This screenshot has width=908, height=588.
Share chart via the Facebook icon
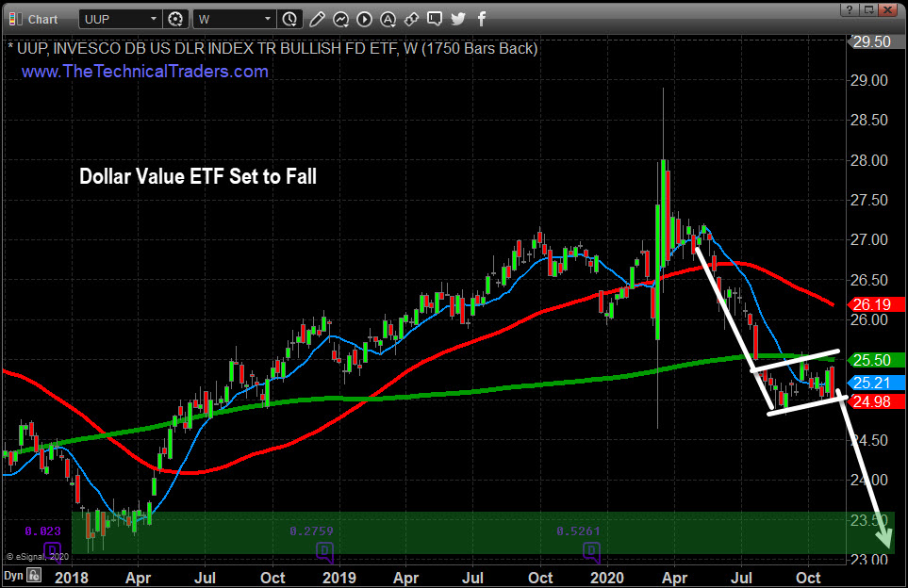click(481, 19)
